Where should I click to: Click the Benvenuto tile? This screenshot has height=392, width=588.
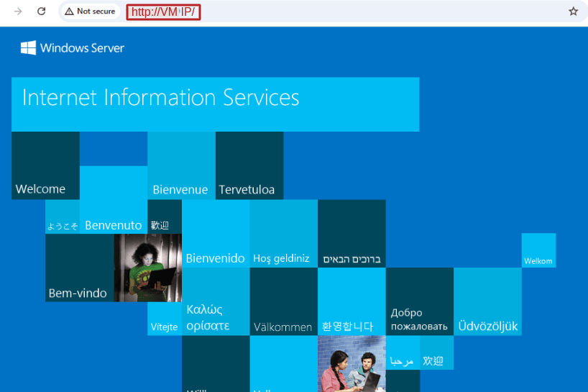coord(114,200)
